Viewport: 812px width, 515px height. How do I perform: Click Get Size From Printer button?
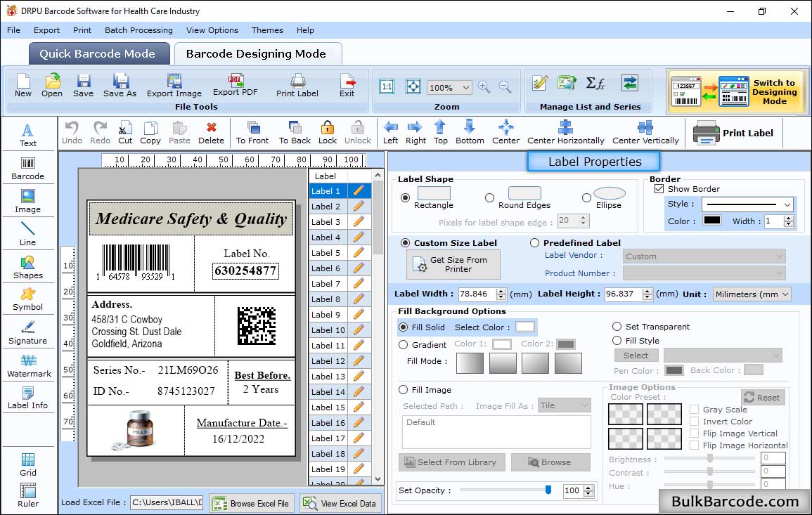[x=453, y=264]
